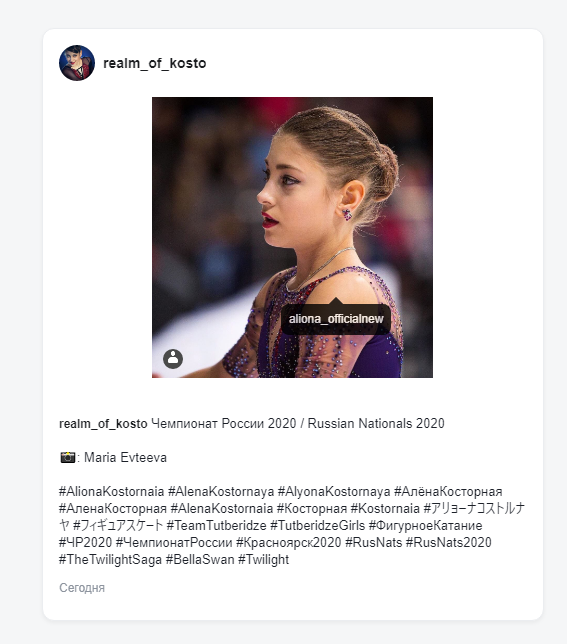Open hashtag #AlionaKostornaia

pos(111,492)
